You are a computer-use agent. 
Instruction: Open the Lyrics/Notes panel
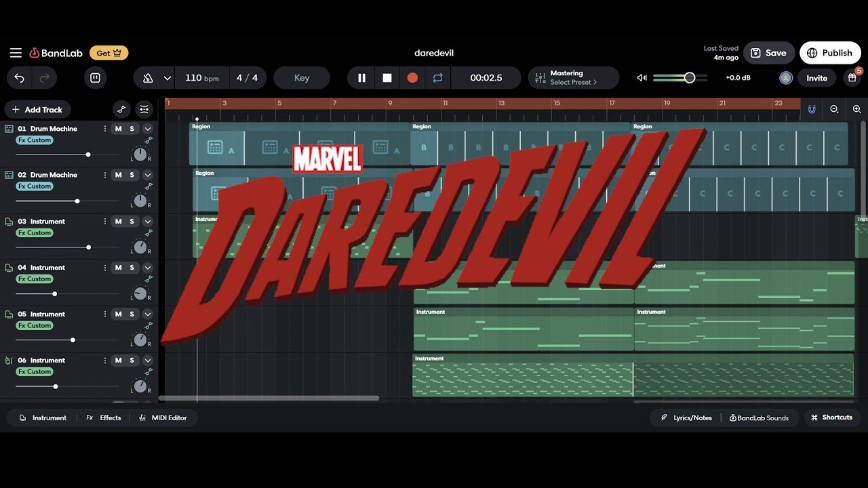pyautogui.click(x=686, y=418)
